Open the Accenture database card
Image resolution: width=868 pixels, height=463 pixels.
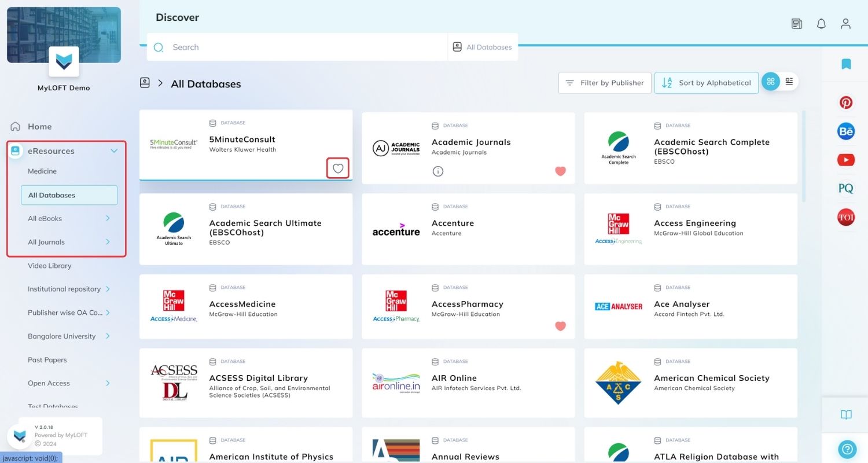468,229
